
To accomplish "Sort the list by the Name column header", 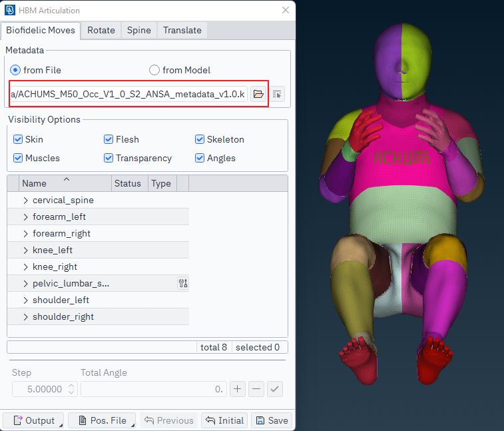I will tap(65, 183).
